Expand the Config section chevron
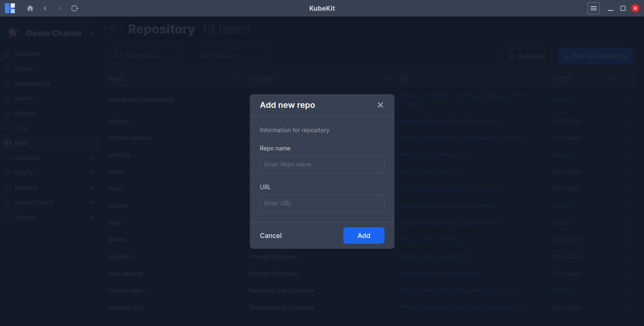 [92, 172]
